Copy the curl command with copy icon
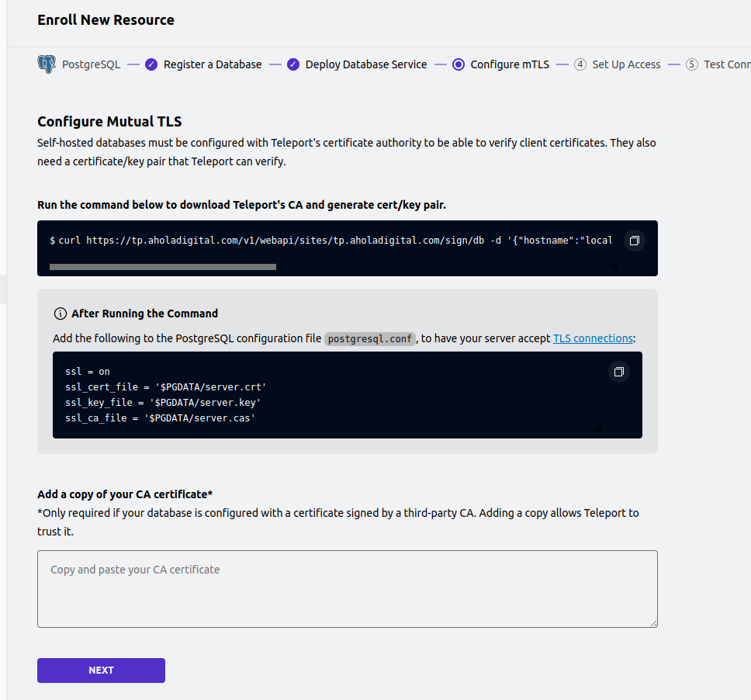 click(634, 241)
